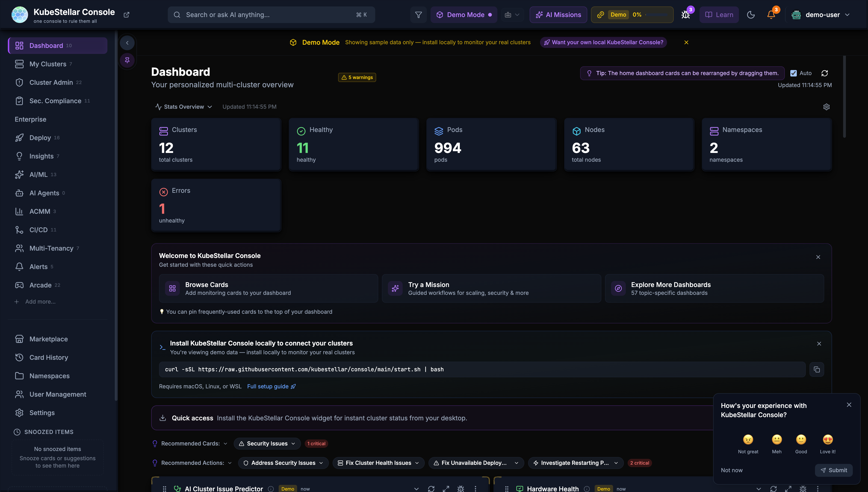This screenshot has width=868, height=492.
Task: Collapse the sidebar with arrow button
Action: click(x=127, y=43)
